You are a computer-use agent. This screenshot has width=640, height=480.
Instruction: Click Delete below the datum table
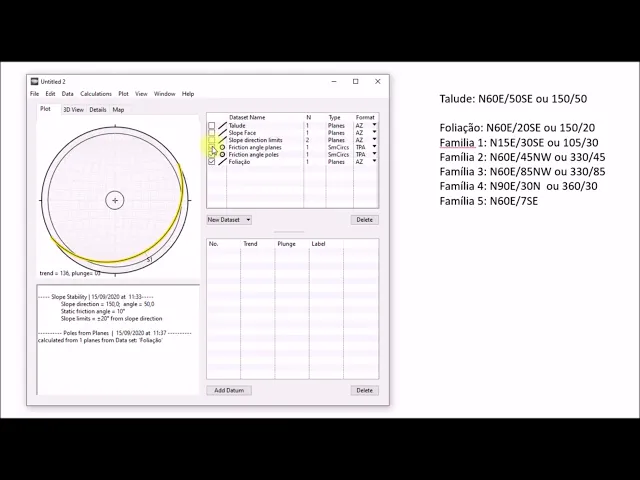click(364, 390)
